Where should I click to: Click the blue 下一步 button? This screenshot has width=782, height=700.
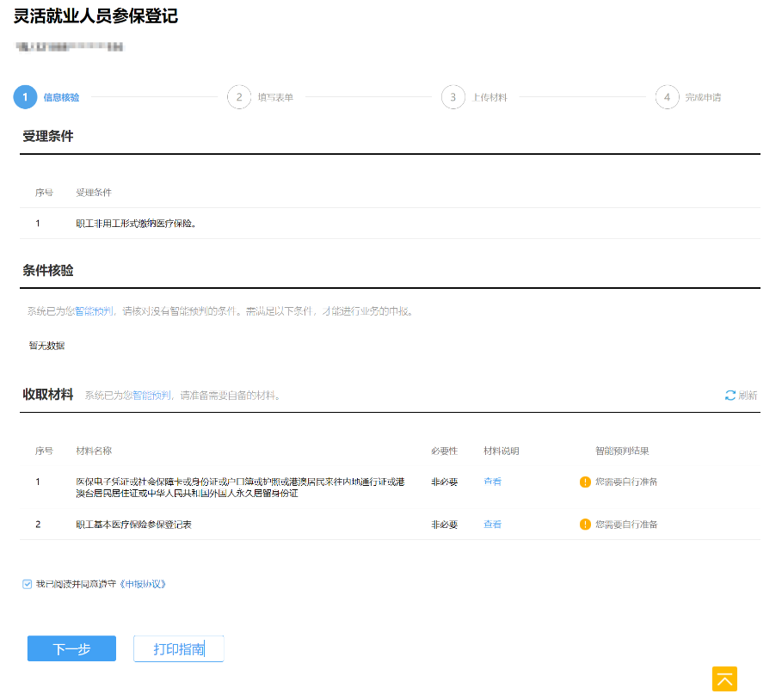[x=71, y=649]
